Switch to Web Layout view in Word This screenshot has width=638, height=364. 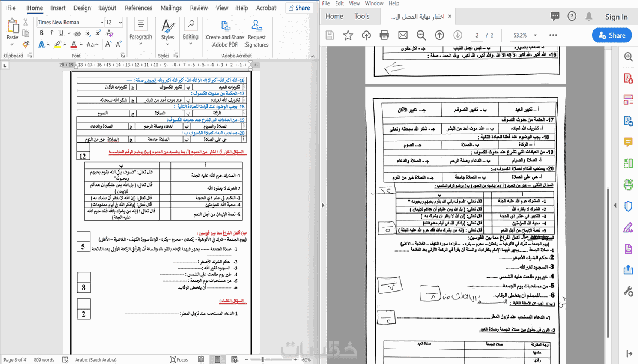pos(234,359)
